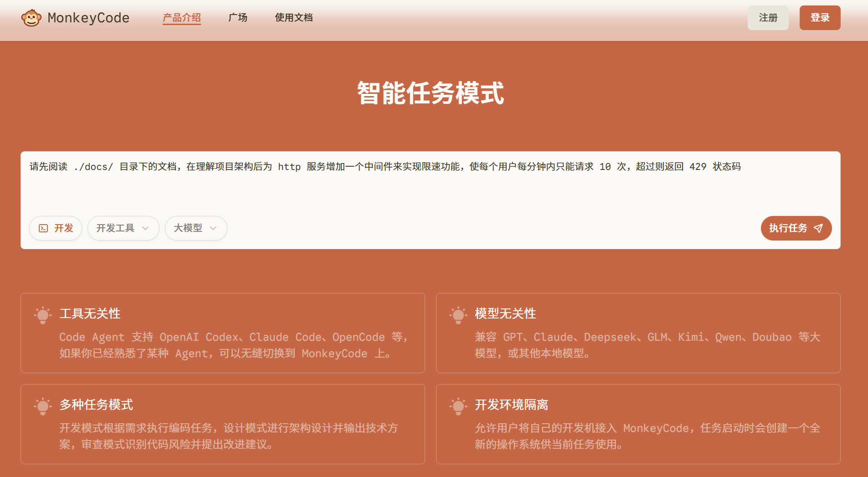The height and width of the screenshot is (477, 868).
Task: Click the lightbulb icon beside 多种任务模式
Action: click(x=43, y=406)
